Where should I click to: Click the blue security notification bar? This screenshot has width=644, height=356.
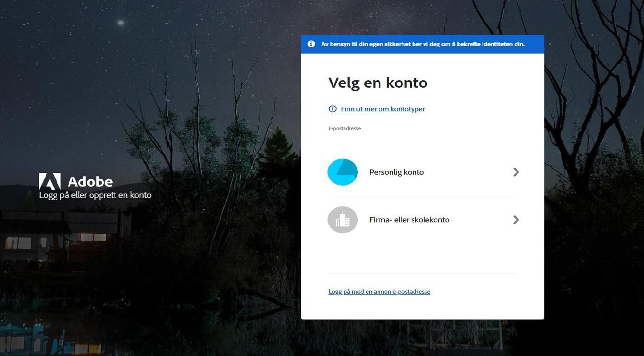pyautogui.click(x=423, y=43)
